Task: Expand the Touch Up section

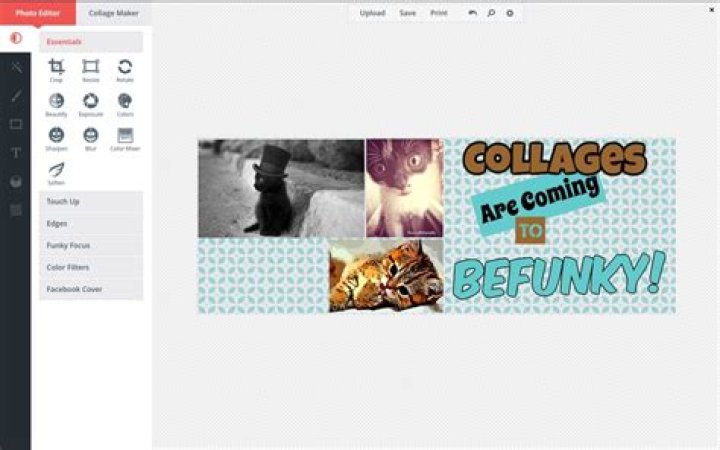Action: click(91, 202)
